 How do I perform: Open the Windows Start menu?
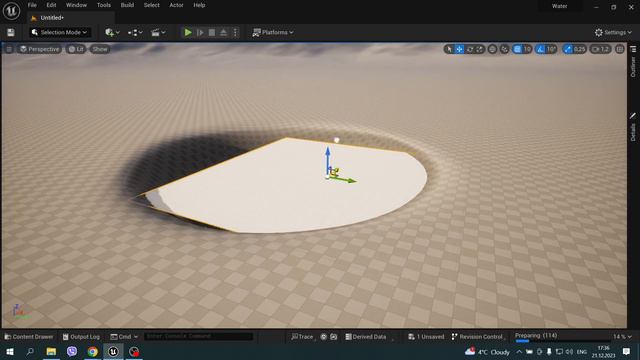pyautogui.click(x=10, y=351)
